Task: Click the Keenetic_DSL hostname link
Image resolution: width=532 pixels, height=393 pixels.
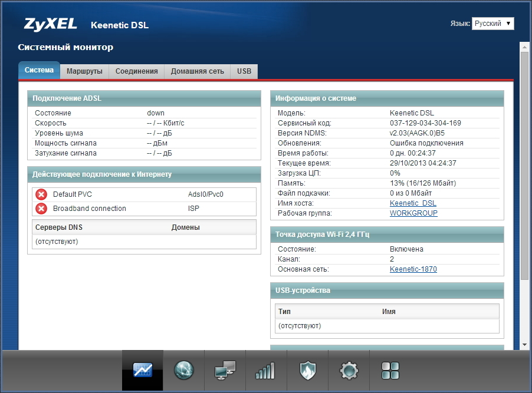Action: click(413, 203)
